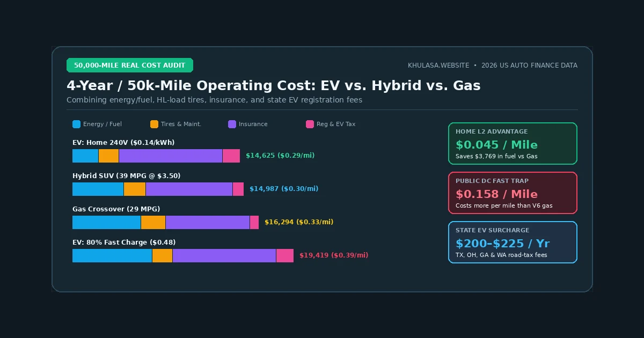644x338 pixels.
Task: Select the Public DC Fast Trap card
Action: 513,193
